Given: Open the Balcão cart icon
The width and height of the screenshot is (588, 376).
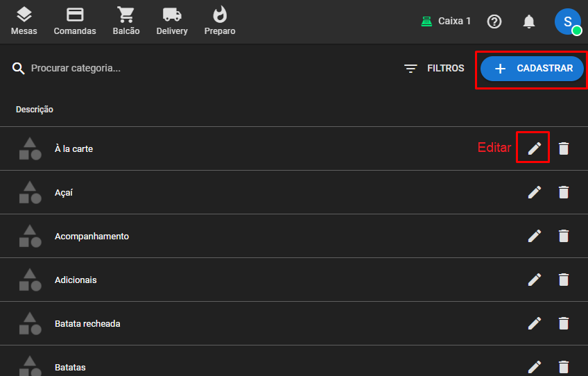Looking at the screenshot, I should 126,21.
